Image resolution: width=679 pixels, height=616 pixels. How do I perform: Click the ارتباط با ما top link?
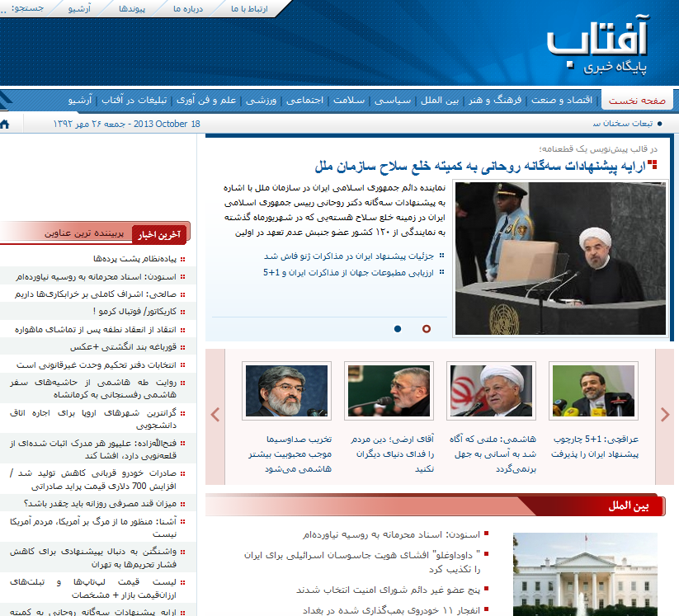249,8
